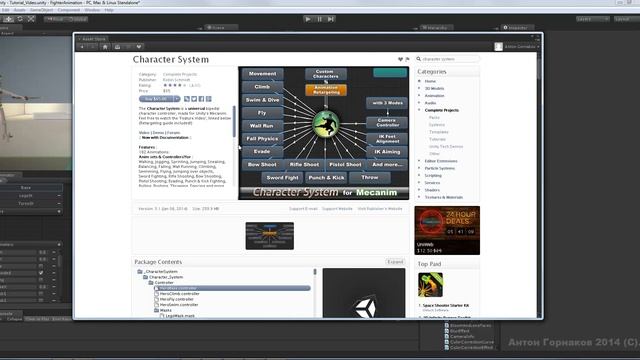The image size is (640, 360).
Task: Select the highlighted controller file row
Action: (232, 288)
